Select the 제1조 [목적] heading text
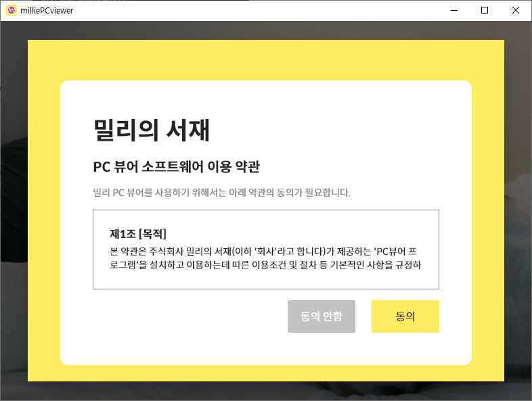The width and height of the screenshot is (532, 401). coord(138,233)
